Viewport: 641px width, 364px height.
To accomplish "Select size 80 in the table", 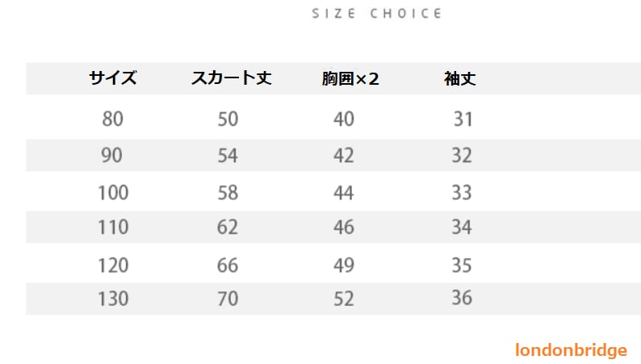I will (x=113, y=119).
